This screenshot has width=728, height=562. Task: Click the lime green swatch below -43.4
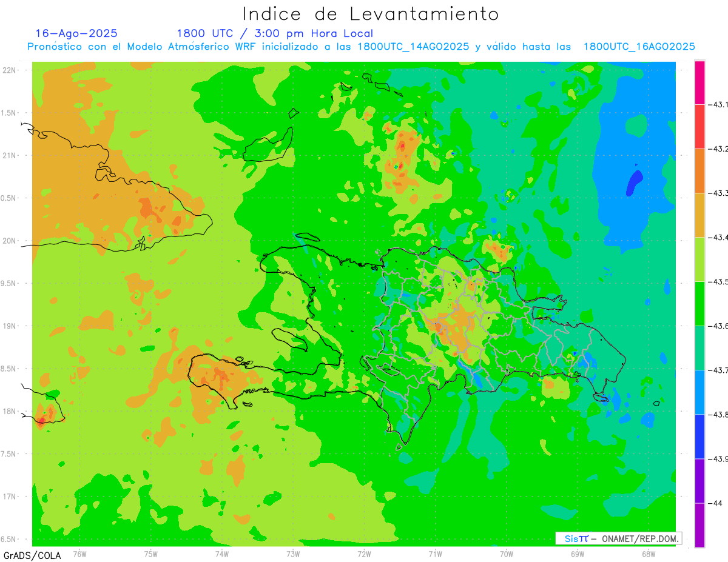coord(700,259)
